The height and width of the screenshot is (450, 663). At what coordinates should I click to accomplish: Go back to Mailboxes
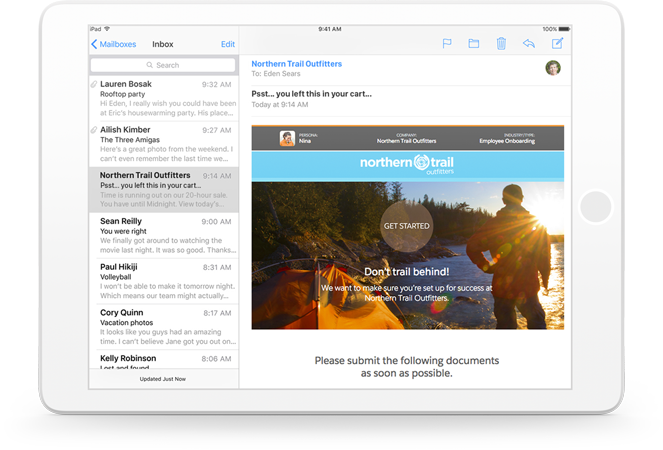point(113,45)
